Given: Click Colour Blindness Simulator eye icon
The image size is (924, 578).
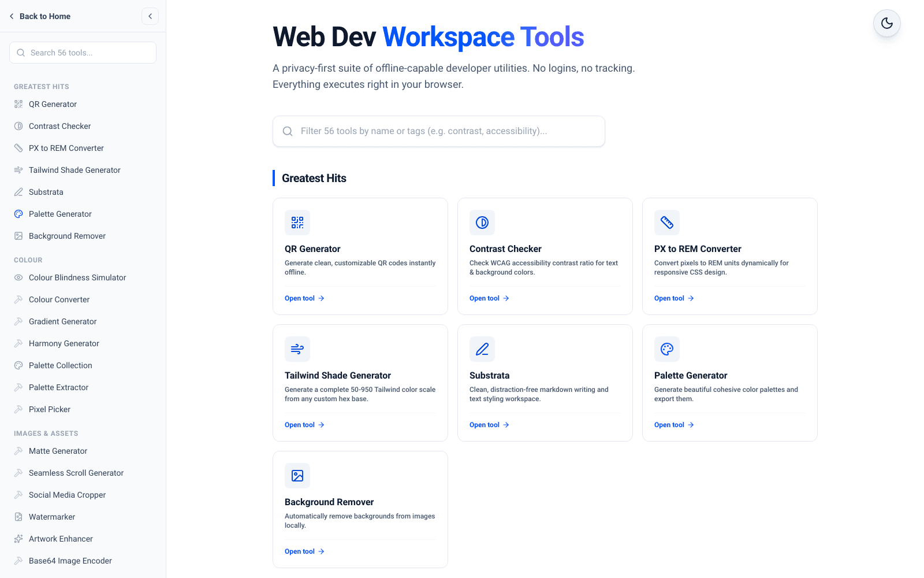Looking at the screenshot, I should 18,277.
